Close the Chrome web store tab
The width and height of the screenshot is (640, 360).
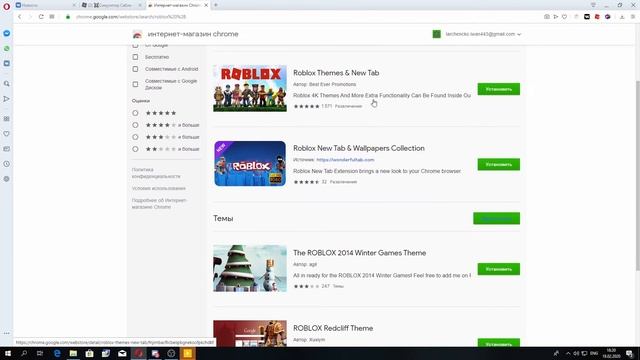pos(206,5)
